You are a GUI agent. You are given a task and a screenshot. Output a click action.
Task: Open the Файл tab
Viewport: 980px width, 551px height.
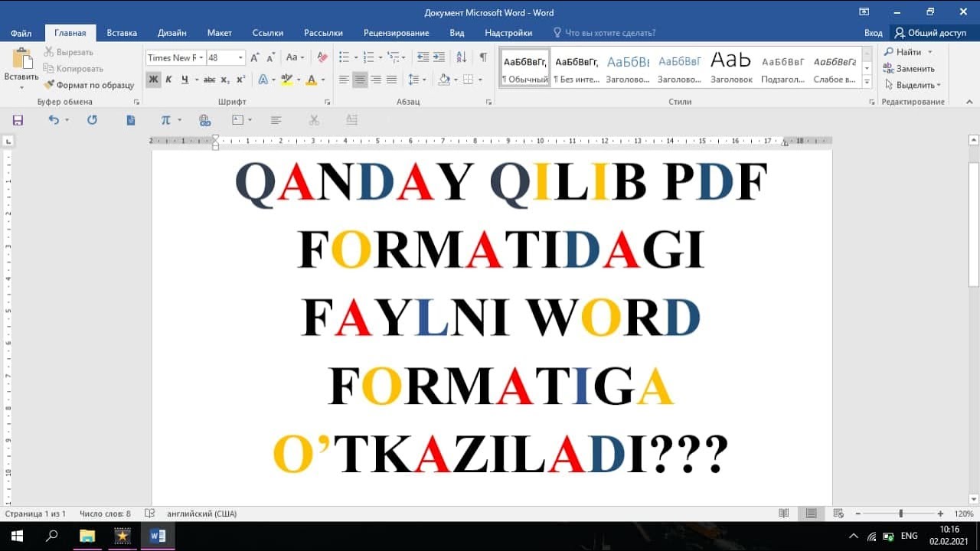(21, 33)
